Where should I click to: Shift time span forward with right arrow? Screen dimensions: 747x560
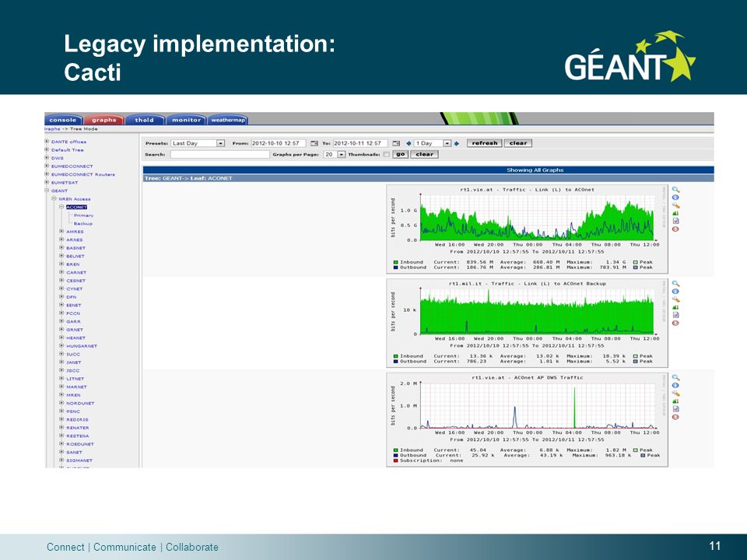457,143
